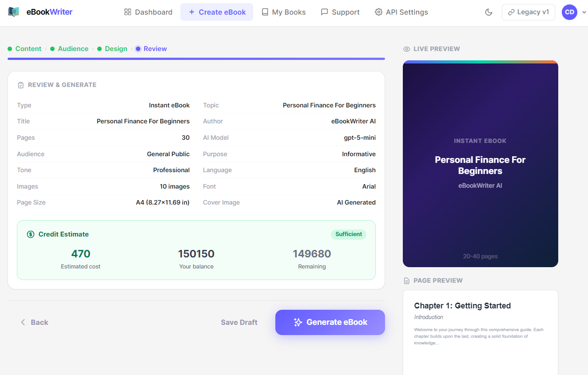Screen dimensions: 588x375
Task: Click the General Public audience value
Action: pos(168,154)
